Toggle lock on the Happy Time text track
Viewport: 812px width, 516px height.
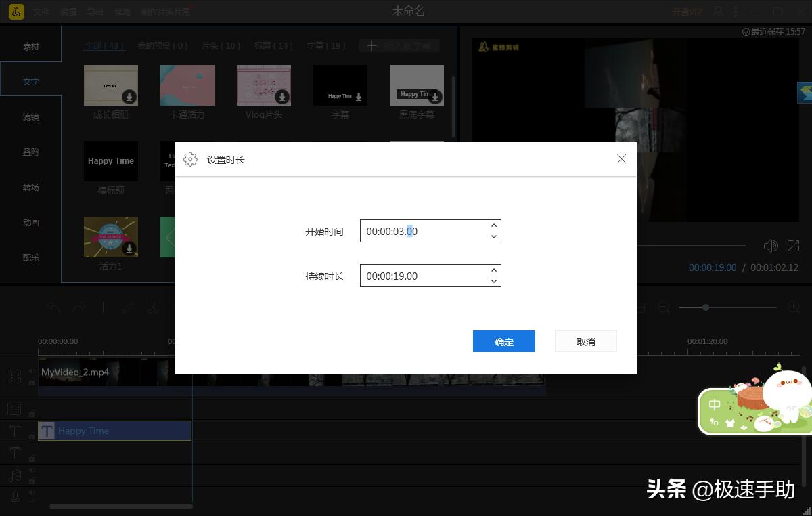32,437
